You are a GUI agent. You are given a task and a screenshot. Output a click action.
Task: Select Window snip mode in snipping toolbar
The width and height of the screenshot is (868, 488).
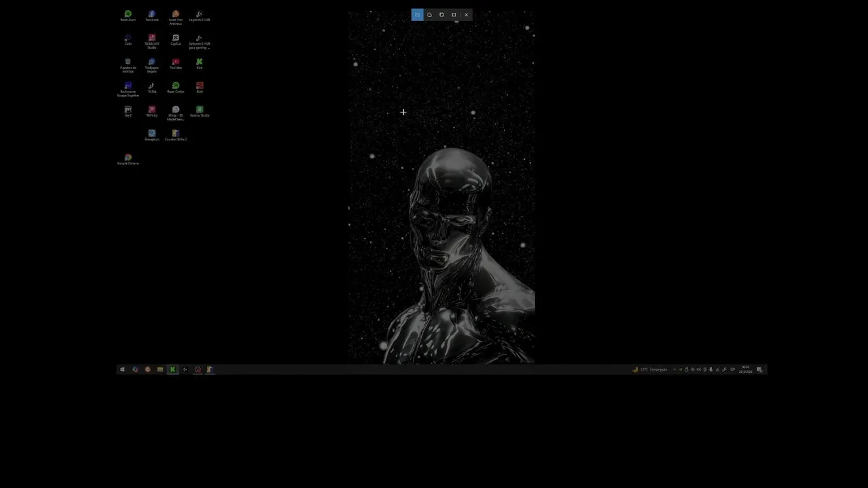441,15
